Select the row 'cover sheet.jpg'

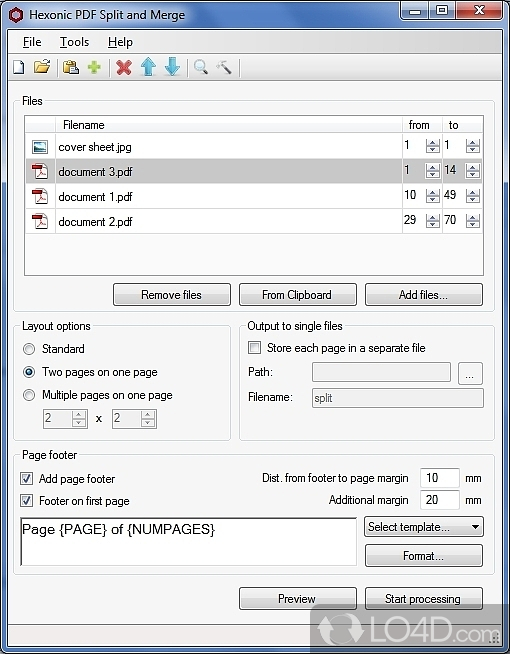(254, 146)
